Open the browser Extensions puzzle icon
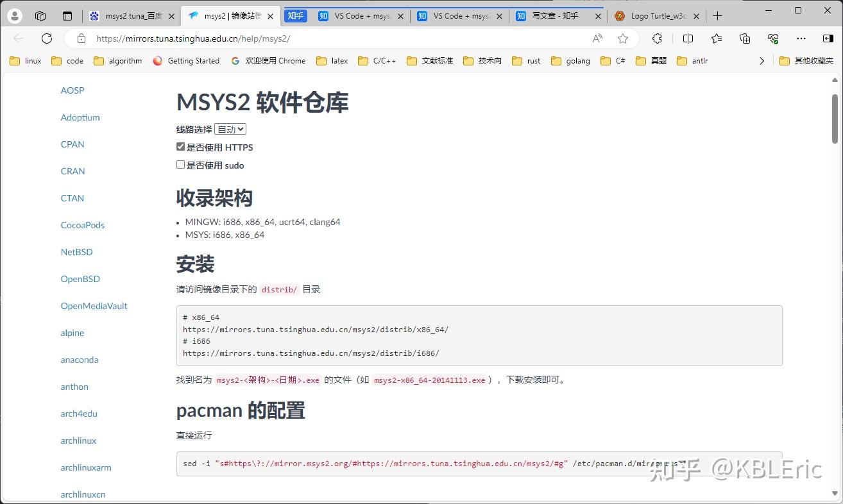 pyautogui.click(x=657, y=38)
